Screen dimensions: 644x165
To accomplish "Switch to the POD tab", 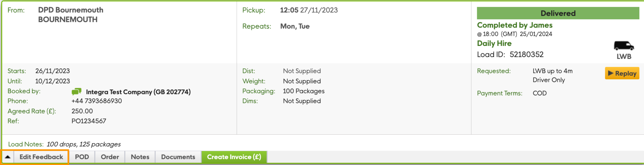I will click(x=82, y=157).
